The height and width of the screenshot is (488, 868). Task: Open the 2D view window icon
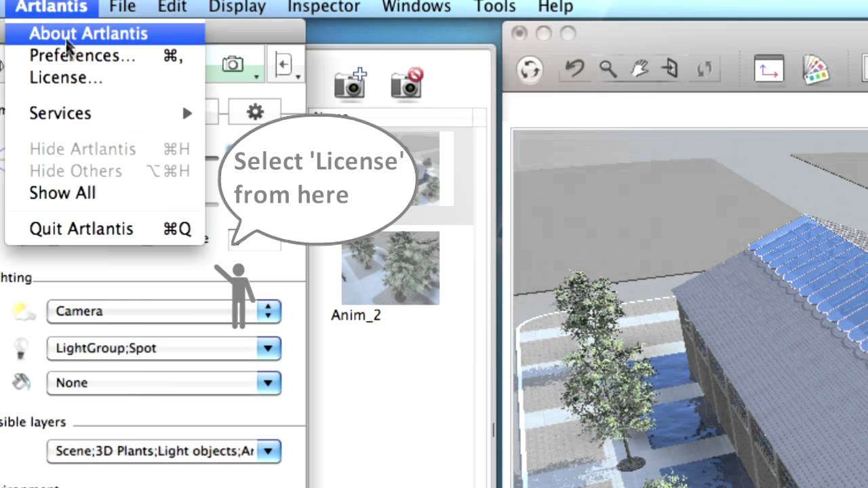pos(769,69)
